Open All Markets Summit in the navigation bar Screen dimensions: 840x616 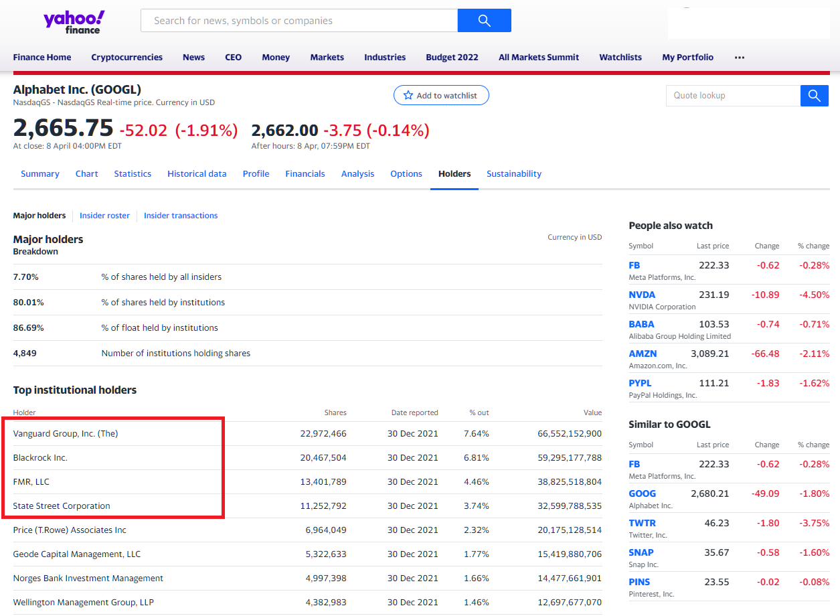pyautogui.click(x=539, y=58)
